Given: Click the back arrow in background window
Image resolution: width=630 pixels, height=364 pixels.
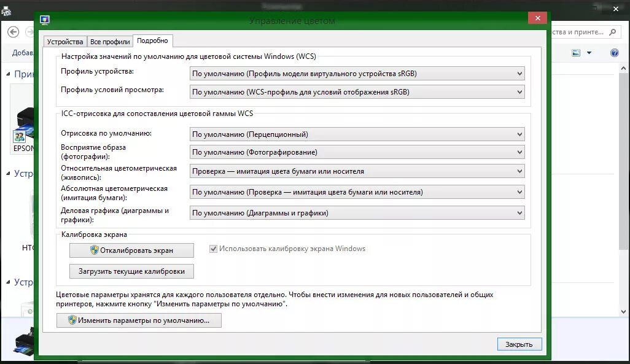Looking at the screenshot, I should click(x=14, y=32).
